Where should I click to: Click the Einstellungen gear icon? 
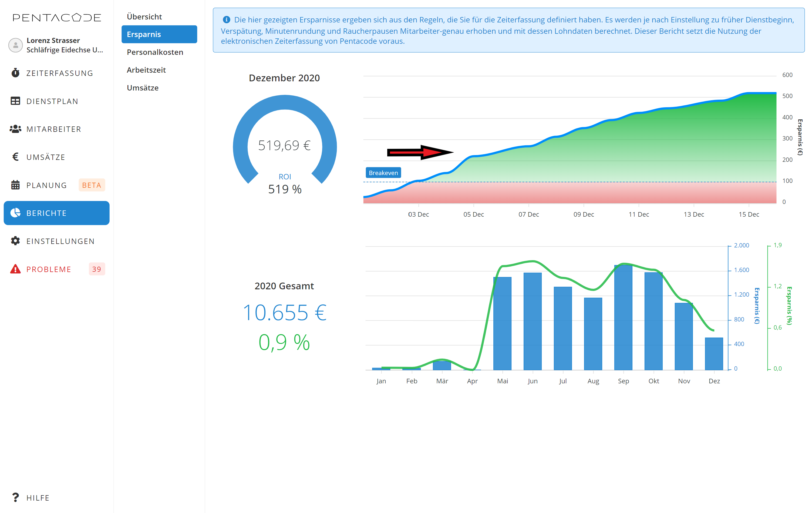(x=15, y=241)
